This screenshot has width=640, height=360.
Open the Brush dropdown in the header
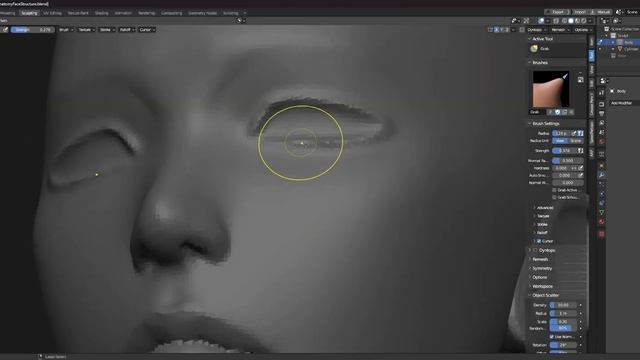tap(66, 30)
